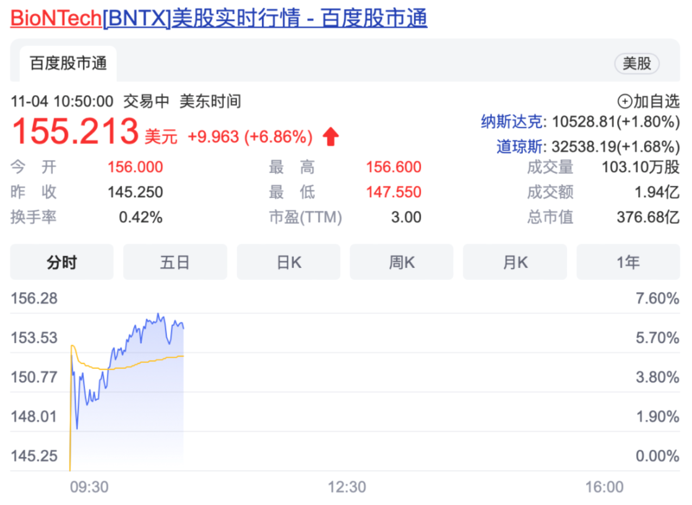
Task: Select the 1年 chart range
Action: click(x=628, y=262)
